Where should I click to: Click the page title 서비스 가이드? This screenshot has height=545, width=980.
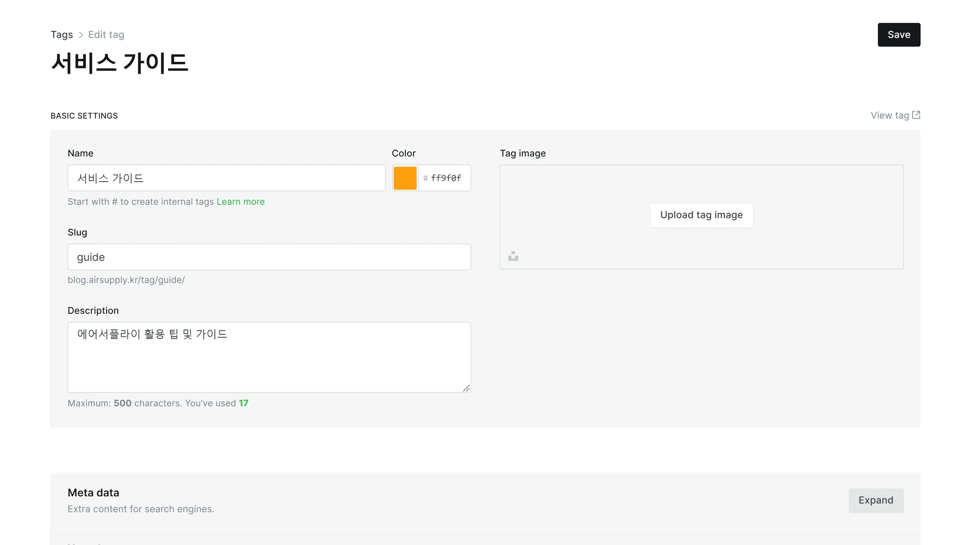point(119,63)
